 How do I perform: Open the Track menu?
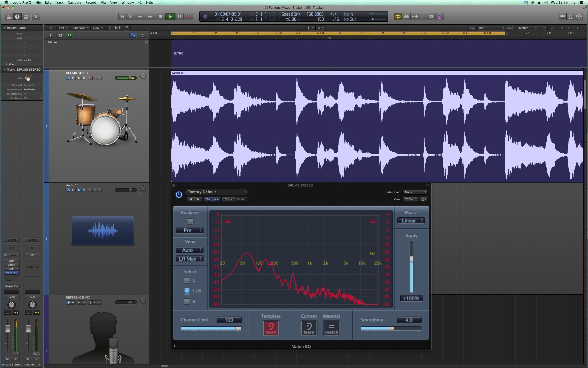pos(59,3)
